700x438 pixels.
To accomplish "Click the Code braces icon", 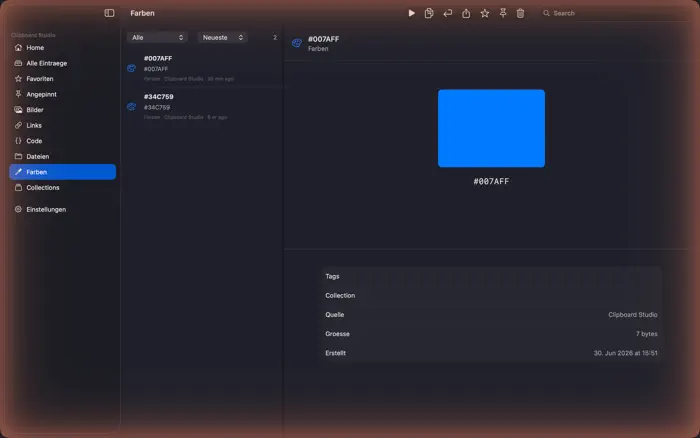I will pos(18,141).
